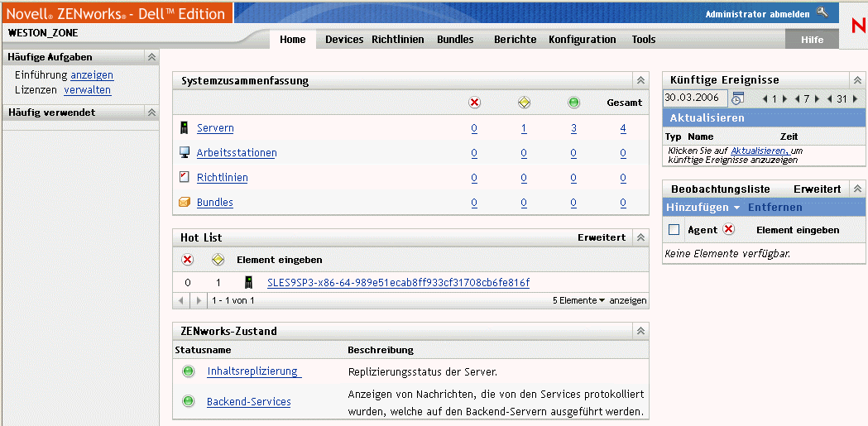Click Erweitert in the Hot List header
Viewport: 868px width, 426px height.
[x=602, y=237]
